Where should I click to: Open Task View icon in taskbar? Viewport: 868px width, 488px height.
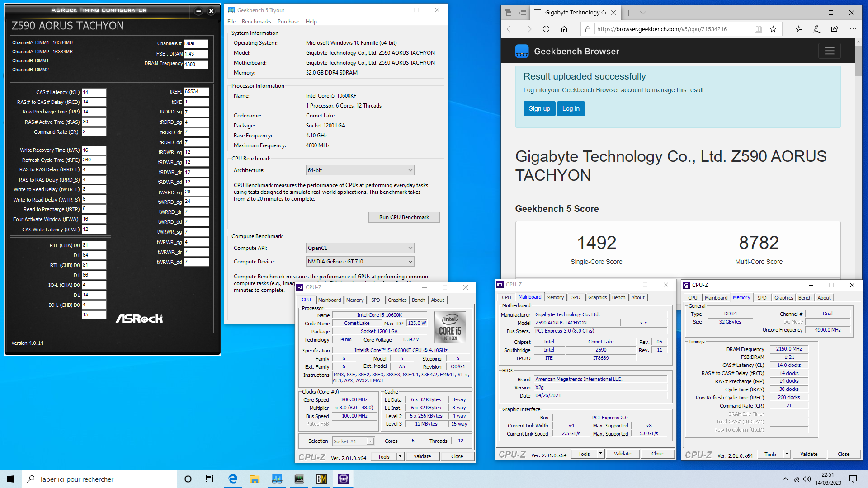tap(210, 479)
